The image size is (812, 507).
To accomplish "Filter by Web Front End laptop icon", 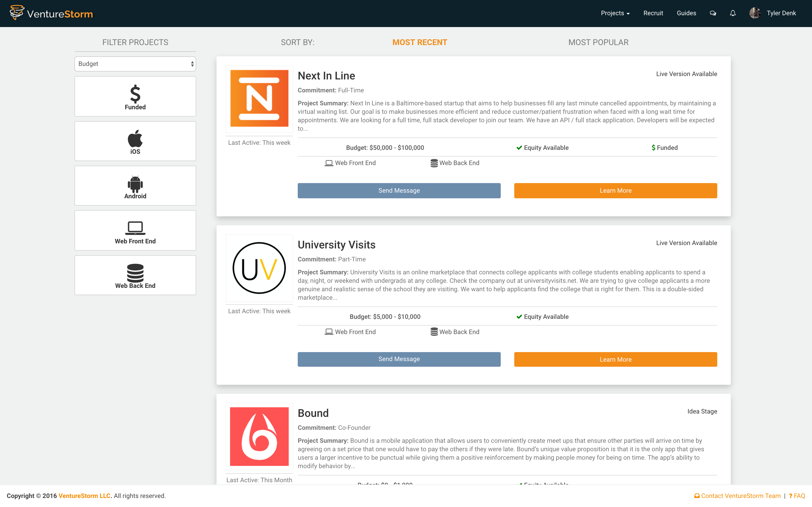I will 135,231.
